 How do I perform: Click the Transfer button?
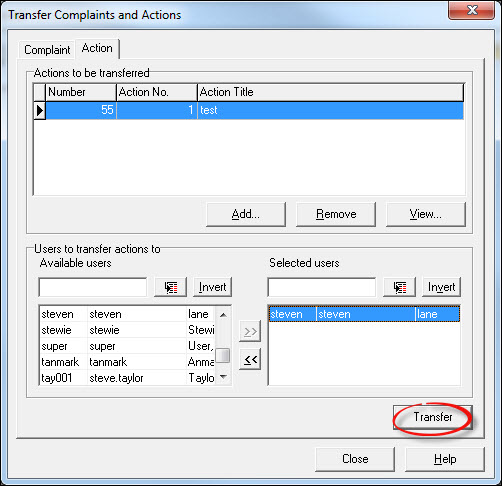click(433, 417)
